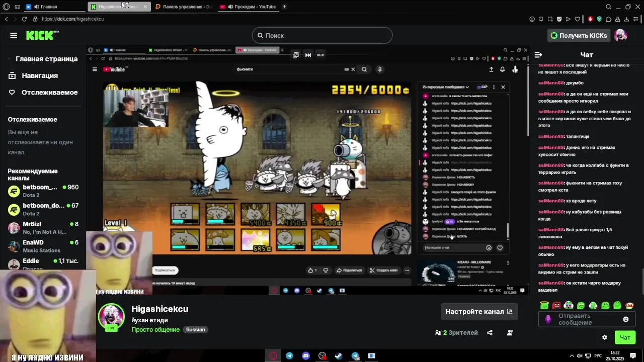Open the browser extensions cube icon
Screen dimensions: 644x362
pyautogui.click(x=608, y=19)
